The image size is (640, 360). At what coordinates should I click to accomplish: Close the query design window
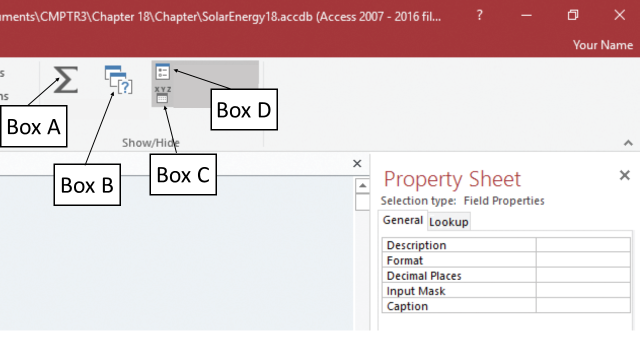[x=357, y=163]
